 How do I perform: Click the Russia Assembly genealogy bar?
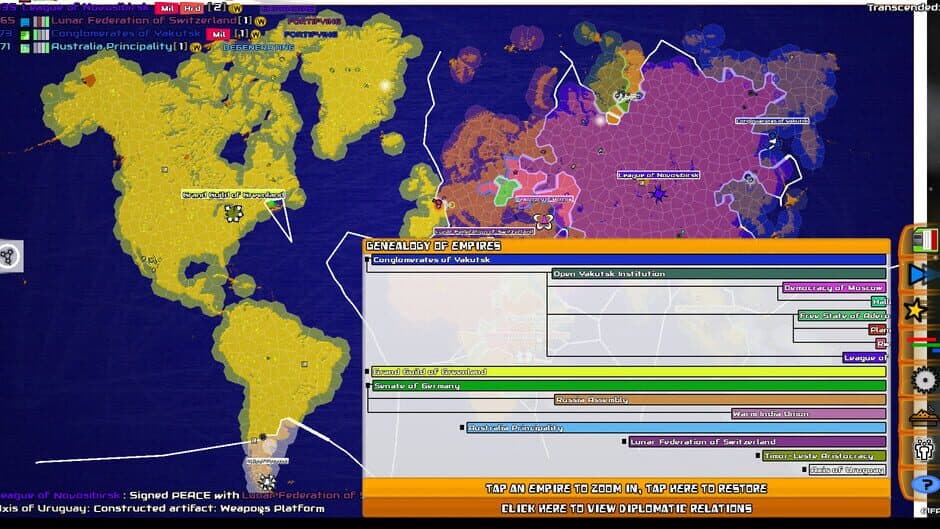pyautogui.click(x=720, y=399)
